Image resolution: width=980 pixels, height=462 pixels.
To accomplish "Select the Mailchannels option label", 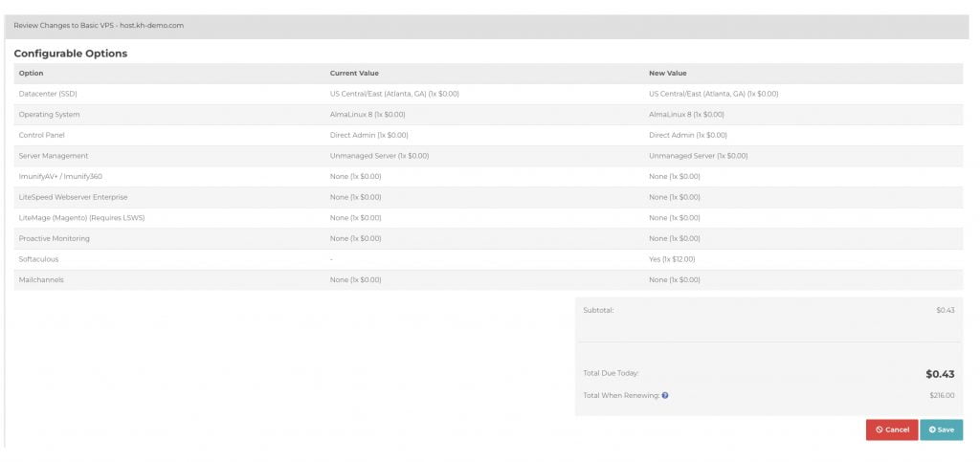I will pos(41,279).
